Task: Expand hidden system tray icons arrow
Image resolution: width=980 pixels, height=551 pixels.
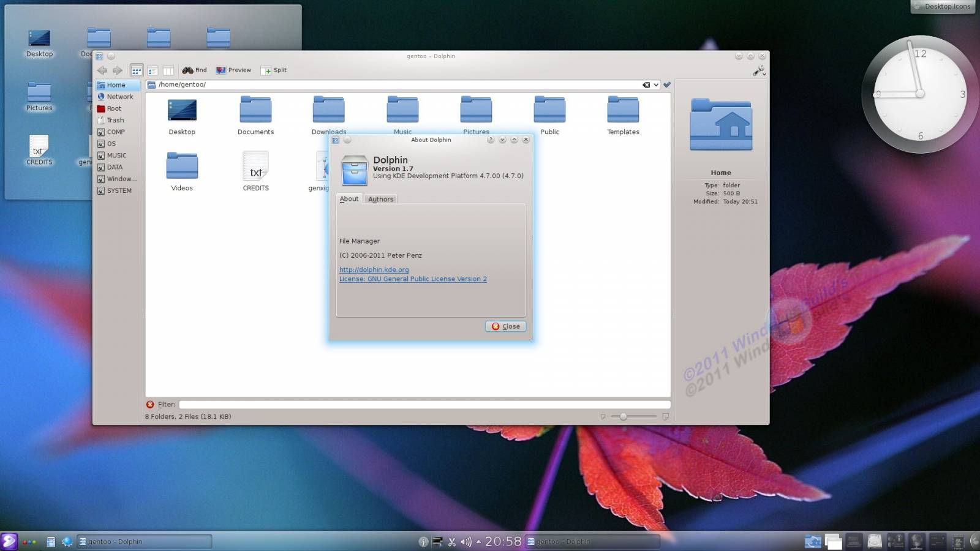Action: click(x=478, y=542)
